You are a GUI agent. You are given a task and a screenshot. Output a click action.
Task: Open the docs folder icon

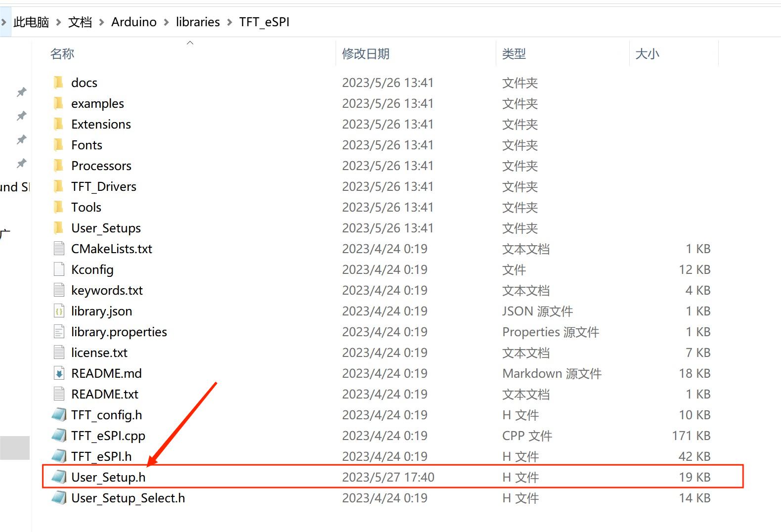coord(58,83)
